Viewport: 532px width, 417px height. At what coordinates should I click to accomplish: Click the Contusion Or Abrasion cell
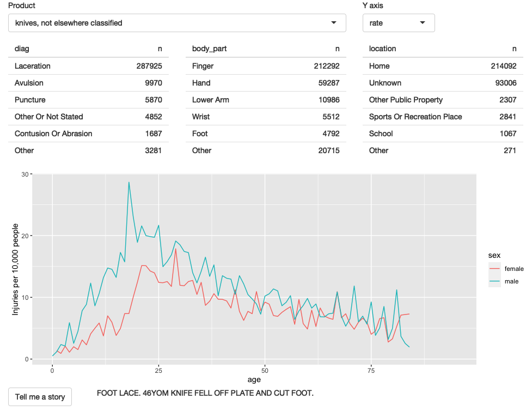[53, 134]
